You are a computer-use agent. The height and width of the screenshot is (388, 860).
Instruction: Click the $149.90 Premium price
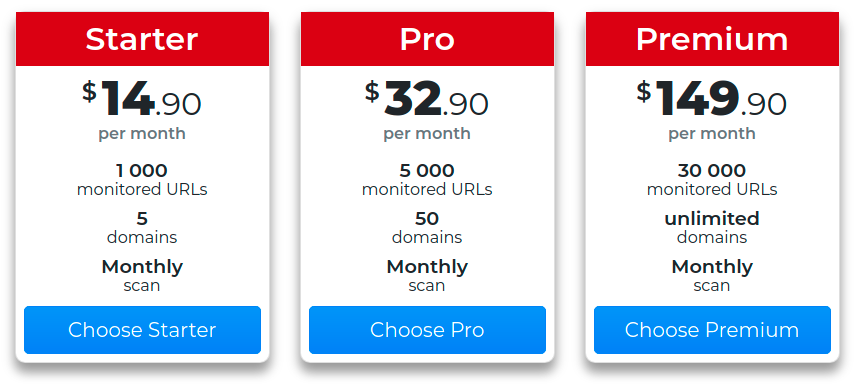(712, 99)
